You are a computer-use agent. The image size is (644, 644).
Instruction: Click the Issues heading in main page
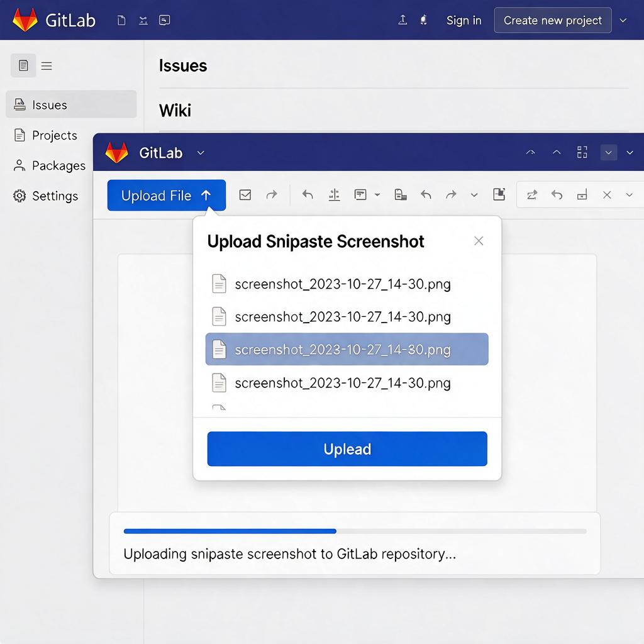click(x=183, y=65)
